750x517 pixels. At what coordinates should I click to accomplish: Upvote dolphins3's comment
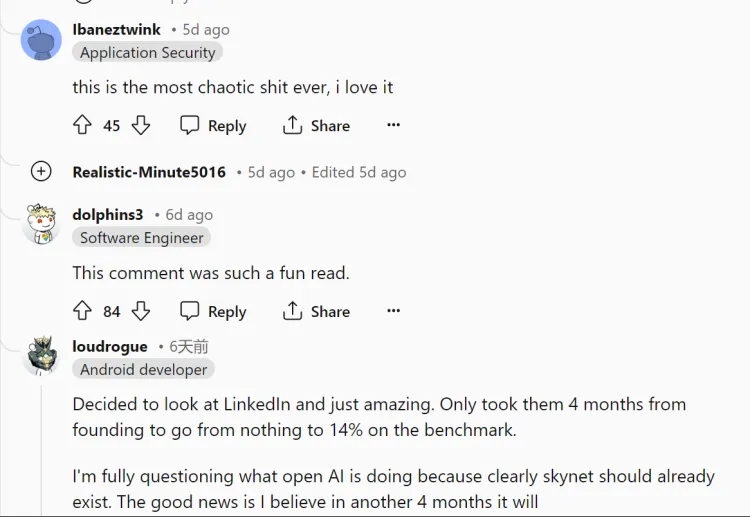point(82,311)
